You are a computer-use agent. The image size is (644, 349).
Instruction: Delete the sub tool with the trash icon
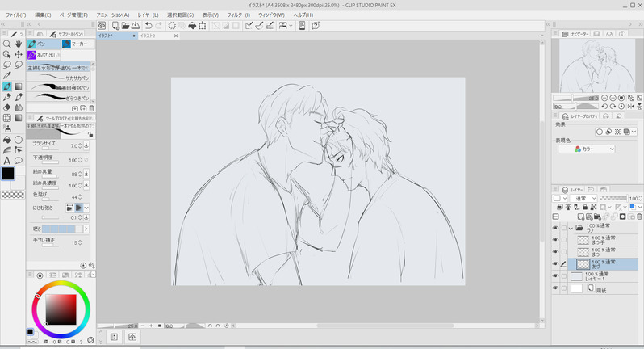[x=91, y=108]
